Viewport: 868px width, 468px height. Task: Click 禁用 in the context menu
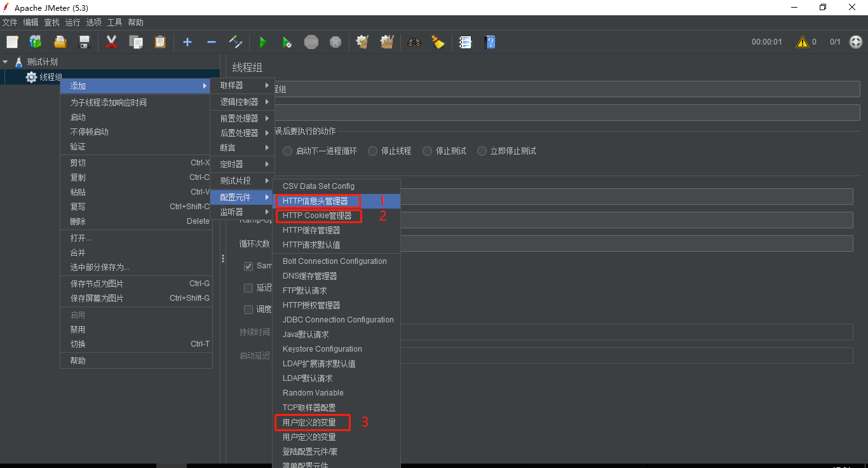[136, 329]
